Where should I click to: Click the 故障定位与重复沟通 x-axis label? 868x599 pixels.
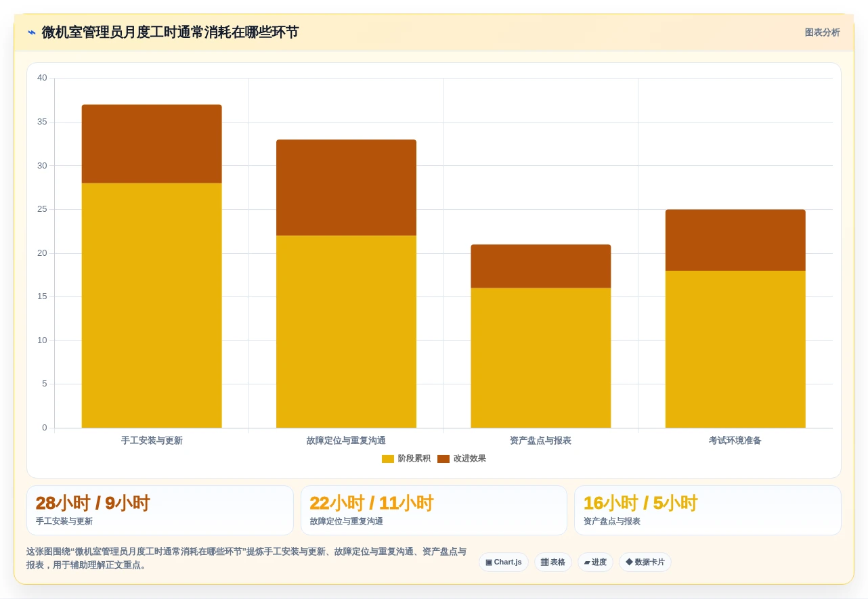(x=346, y=441)
